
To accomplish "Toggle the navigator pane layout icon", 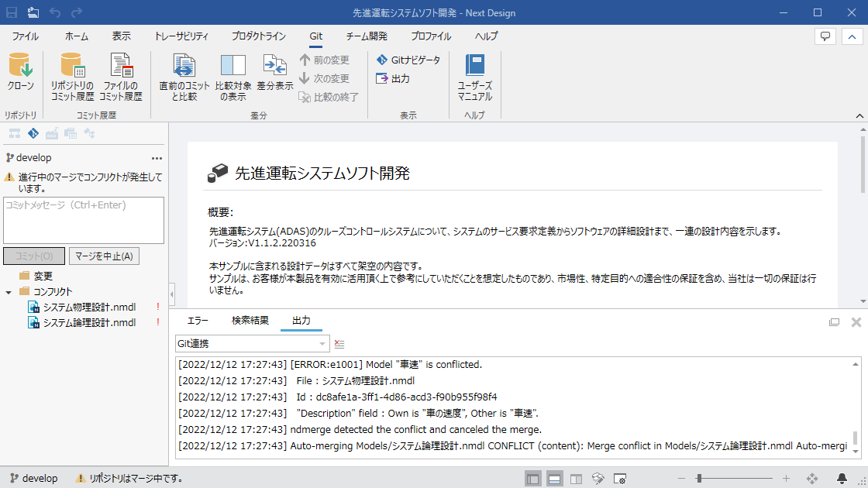I will coord(533,479).
